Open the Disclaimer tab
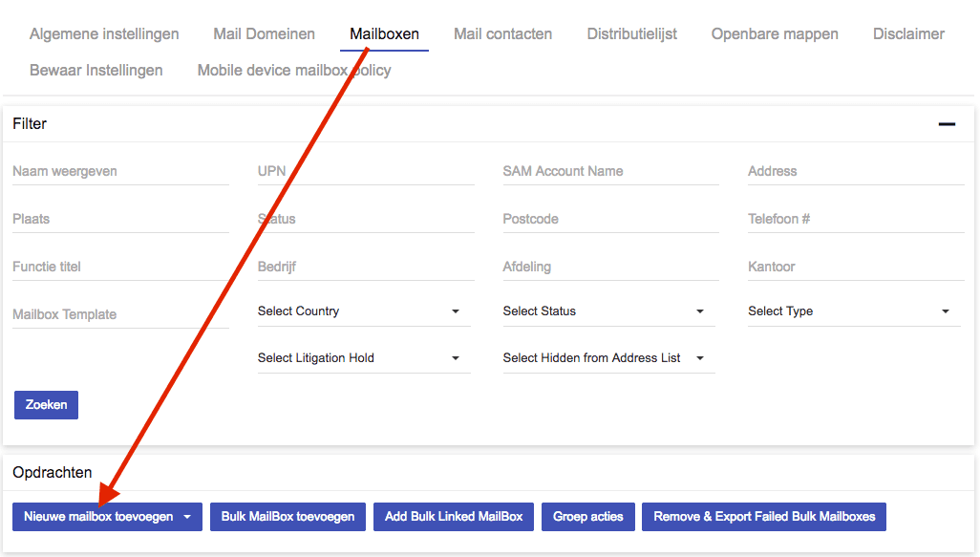This screenshot has height=557, width=980. coord(907,33)
